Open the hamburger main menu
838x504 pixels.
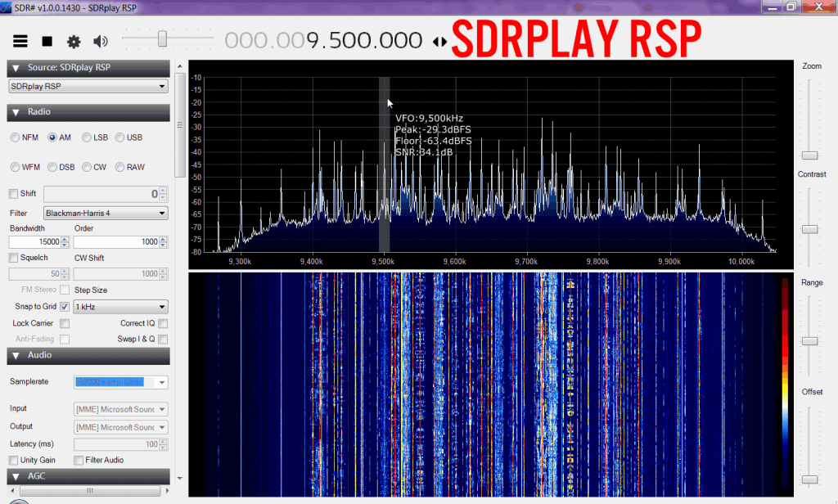(20, 41)
